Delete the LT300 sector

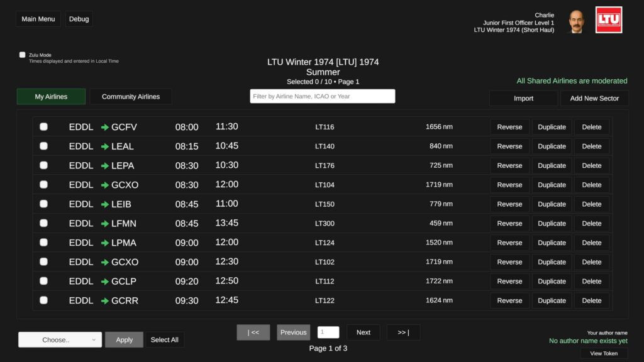click(x=591, y=223)
